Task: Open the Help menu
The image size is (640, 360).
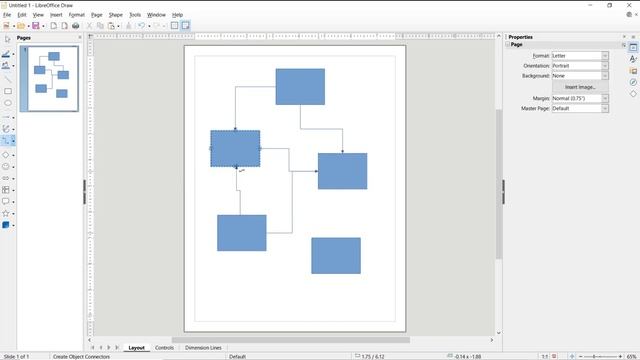Action: 177,15
